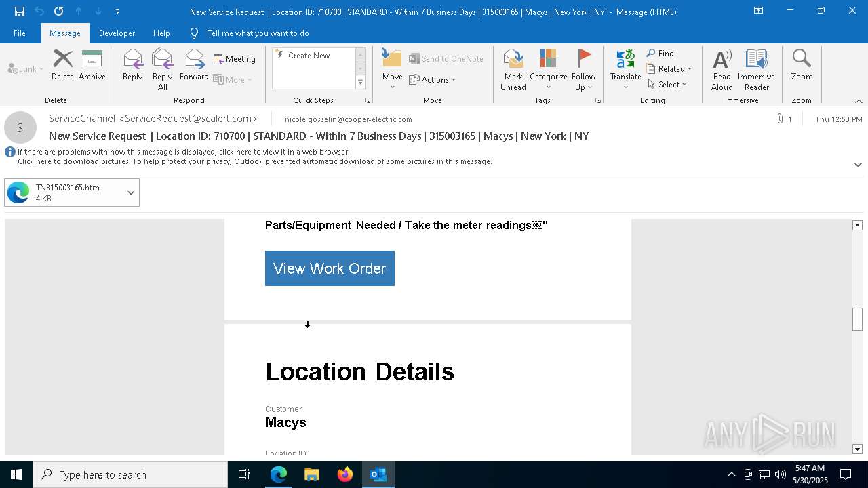
Task: Expand the message header chevron
Action: coord(858,165)
